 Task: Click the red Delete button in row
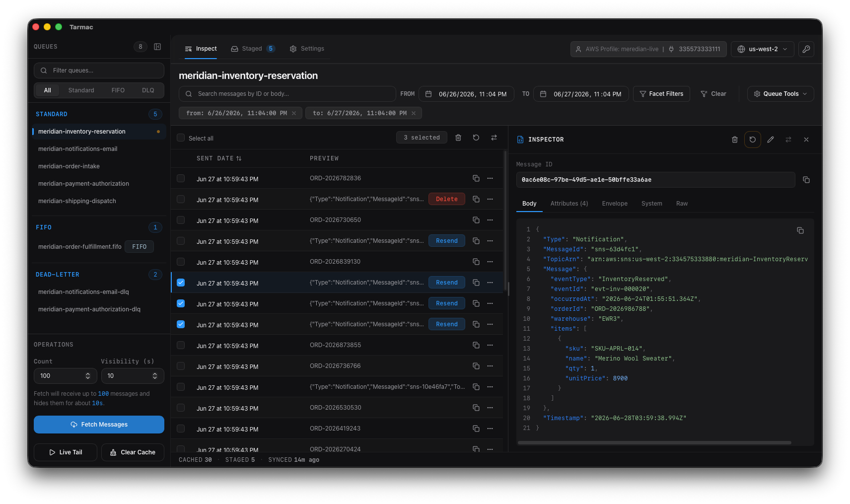[447, 199]
